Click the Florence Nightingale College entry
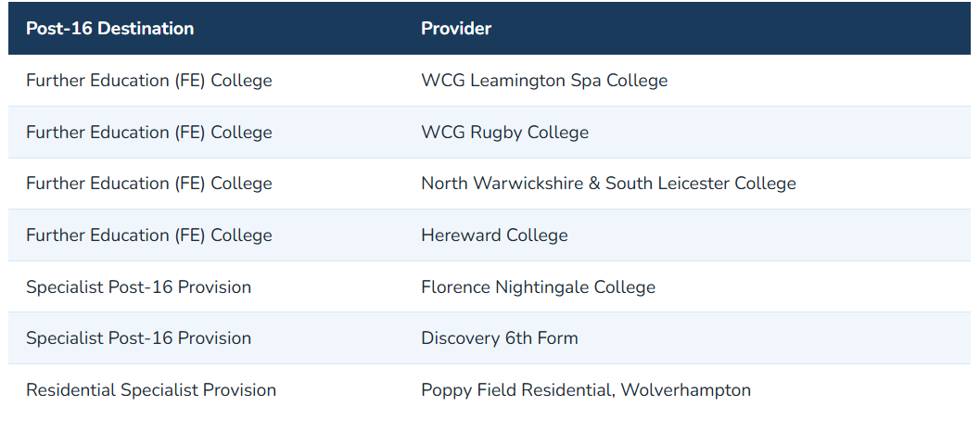The width and height of the screenshot is (980, 432). click(x=538, y=287)
